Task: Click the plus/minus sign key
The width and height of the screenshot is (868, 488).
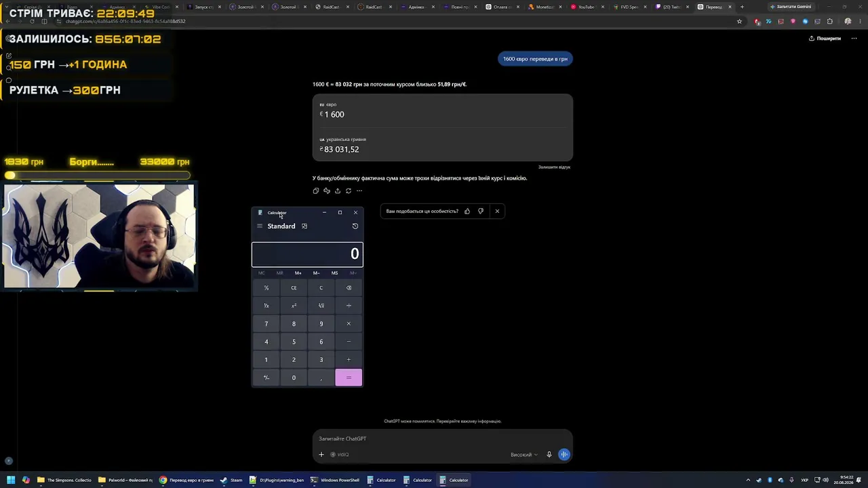Action: pos(267,378)
